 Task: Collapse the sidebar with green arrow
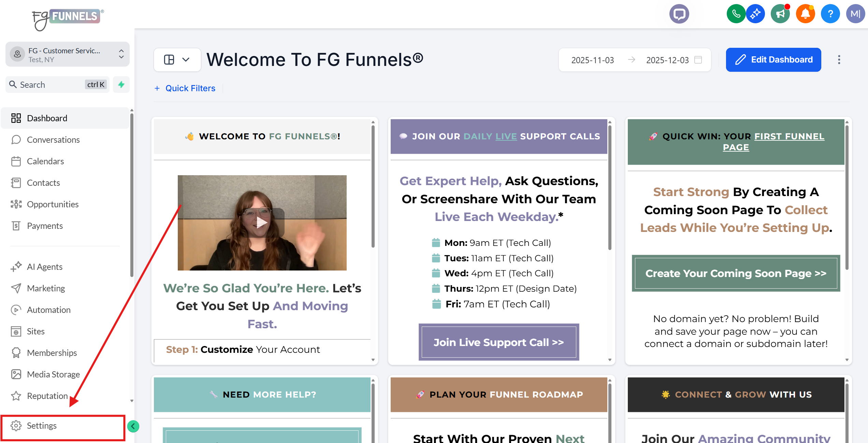point(133,426)
